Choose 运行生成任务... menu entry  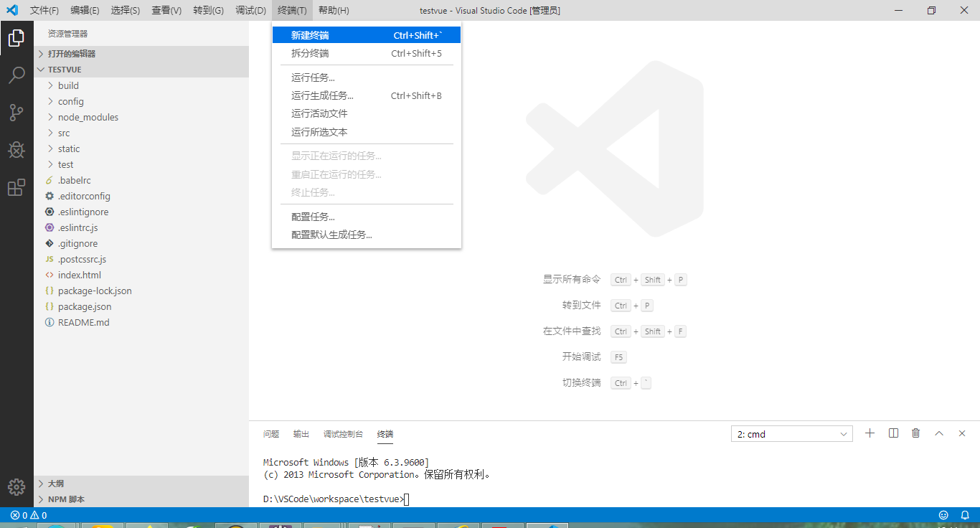[x=367, y=95]
